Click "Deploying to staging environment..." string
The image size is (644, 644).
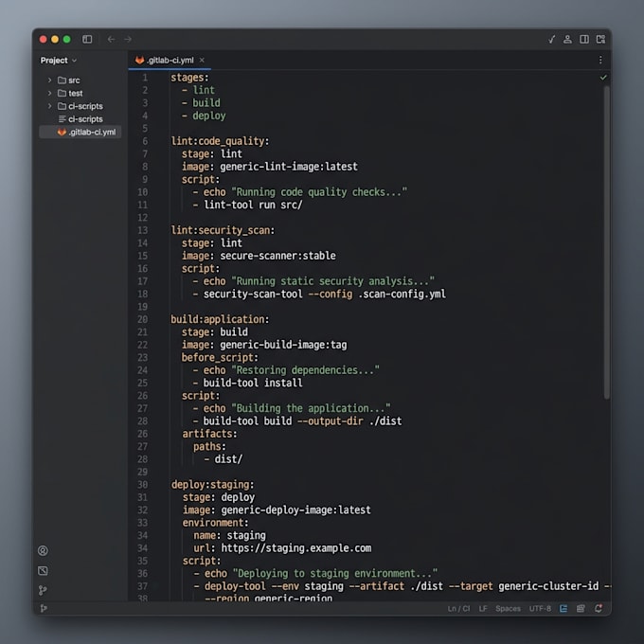[x=335, y=573]
